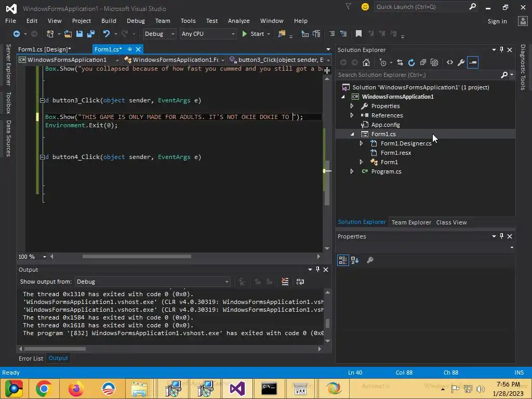Open Firefox from the taskbar
This screenshot has height=399, width=532.
[x=76, y=389]
